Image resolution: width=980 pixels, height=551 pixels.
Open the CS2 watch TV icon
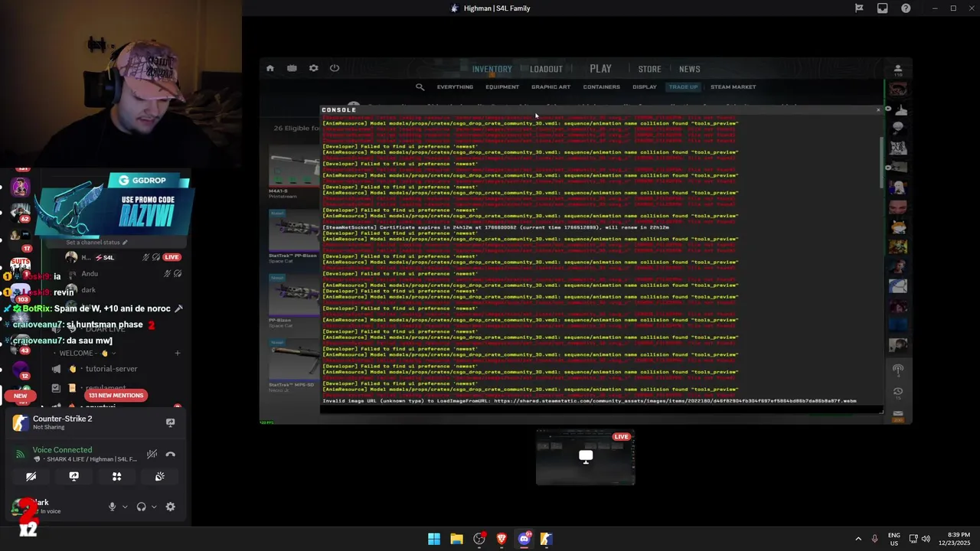click(292, 68)
